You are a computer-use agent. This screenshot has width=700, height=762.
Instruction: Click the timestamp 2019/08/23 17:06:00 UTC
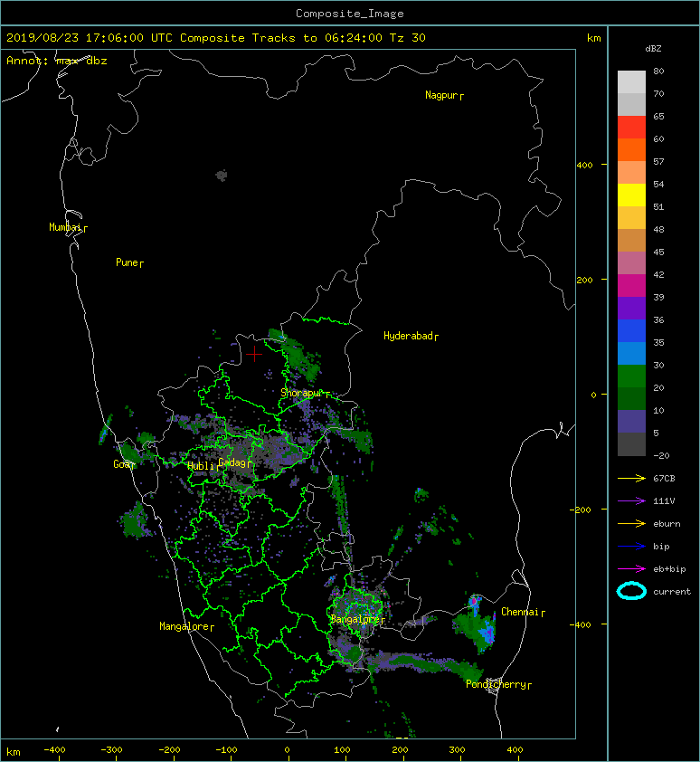(x=89, y=38)
